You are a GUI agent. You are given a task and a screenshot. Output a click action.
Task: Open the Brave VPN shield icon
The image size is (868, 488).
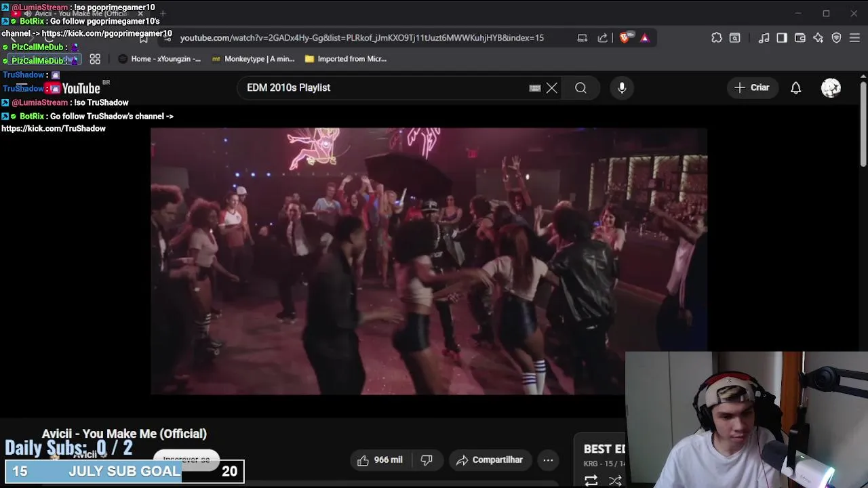pos(836,38)
